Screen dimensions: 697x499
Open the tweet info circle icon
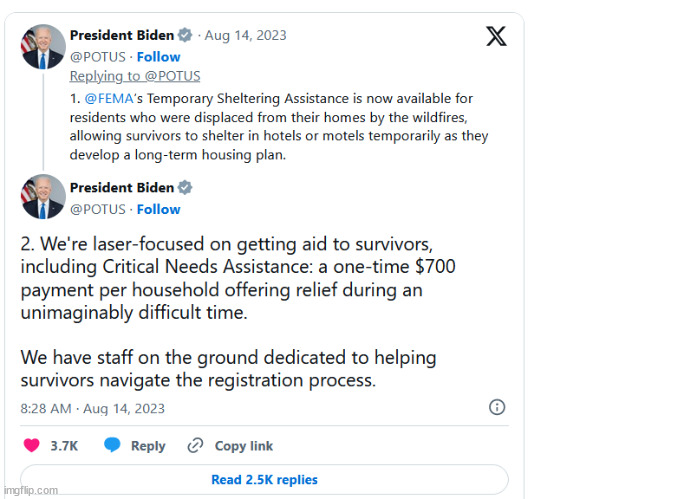(x=497, y=407)
